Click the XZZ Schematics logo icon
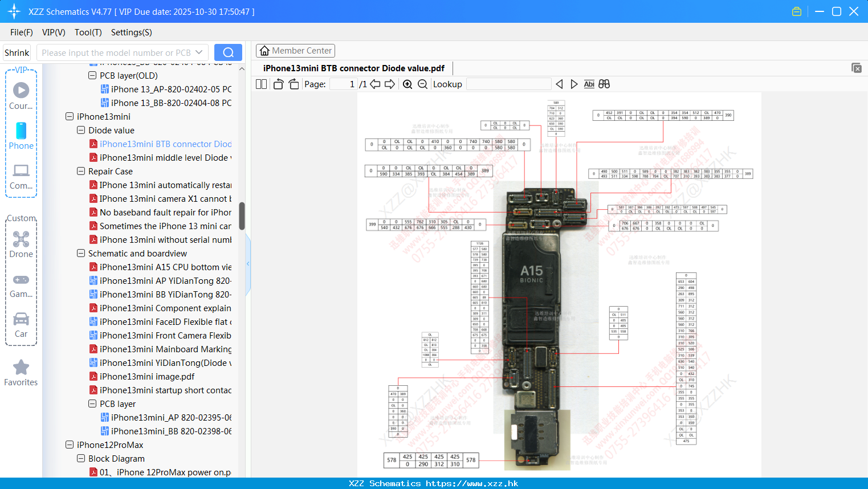The width and height of the screenshot is (868, 489). click(14, 11)
